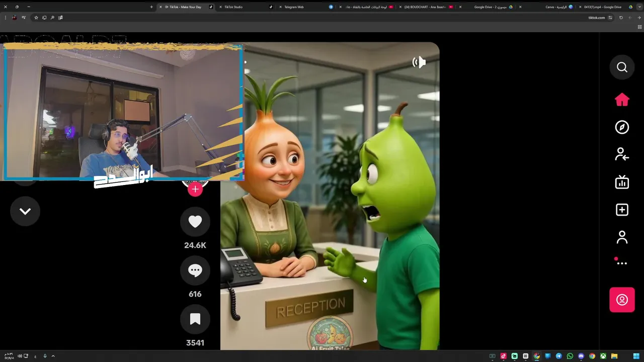The height and width of the screenshot is (362, 644).
Task: Open the clock and date flyout
Action: (9, 356)
